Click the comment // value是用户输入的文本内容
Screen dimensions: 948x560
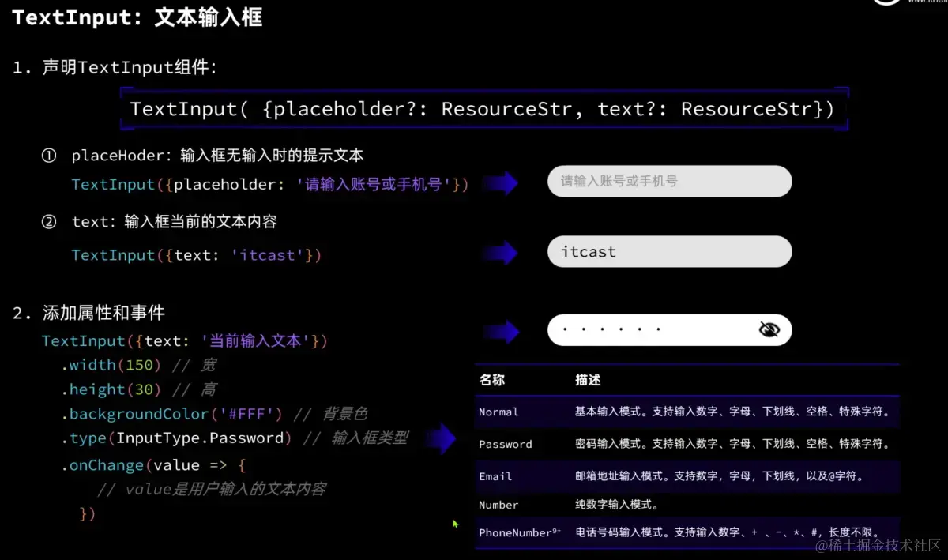pyautogui.click(x=212, y=490)
